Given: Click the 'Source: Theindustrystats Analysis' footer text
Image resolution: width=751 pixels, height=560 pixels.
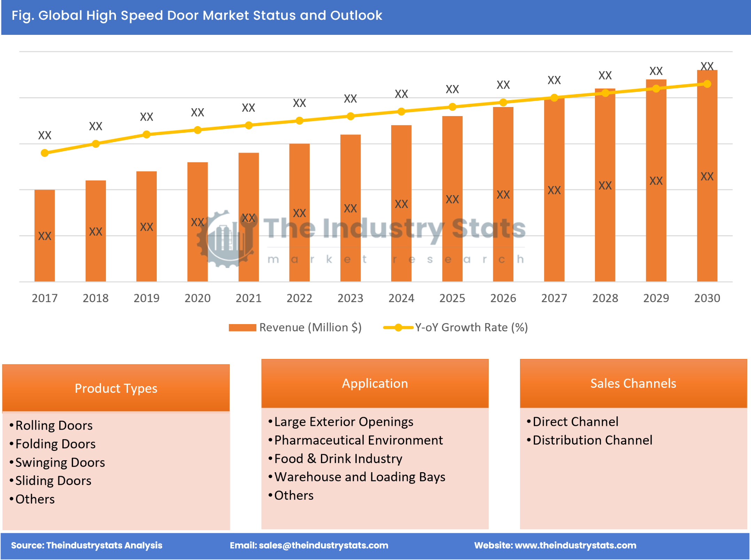Looking at the screenshot, I should (86, 545).
